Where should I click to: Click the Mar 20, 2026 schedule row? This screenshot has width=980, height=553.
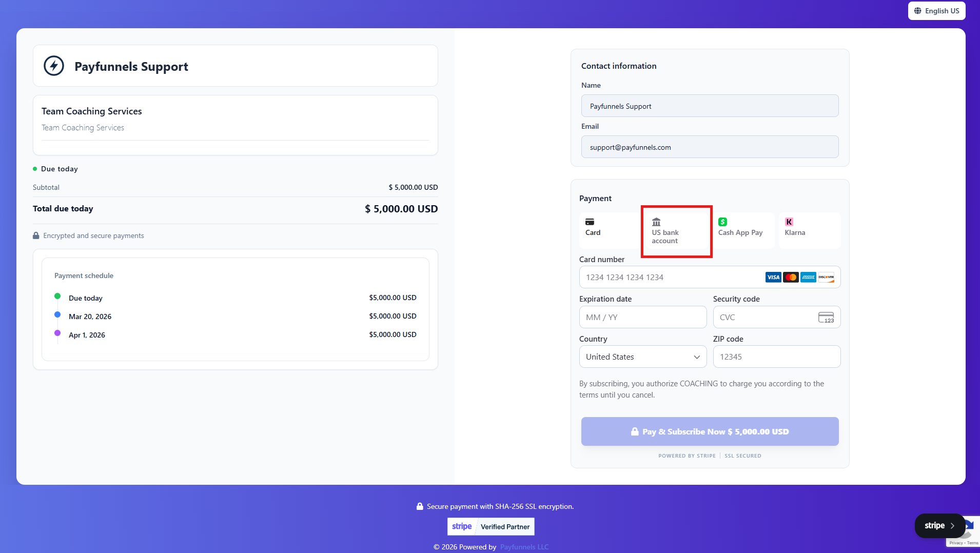click(236, 316)
